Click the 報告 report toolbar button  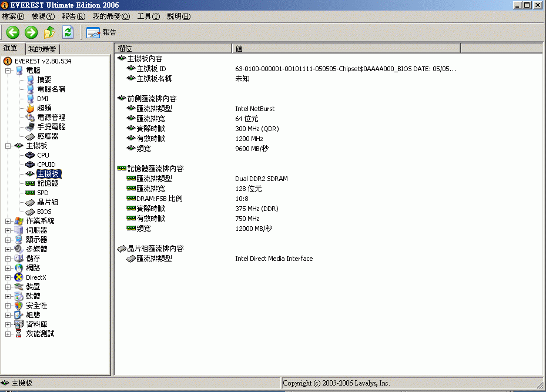[x=102, y=32]
